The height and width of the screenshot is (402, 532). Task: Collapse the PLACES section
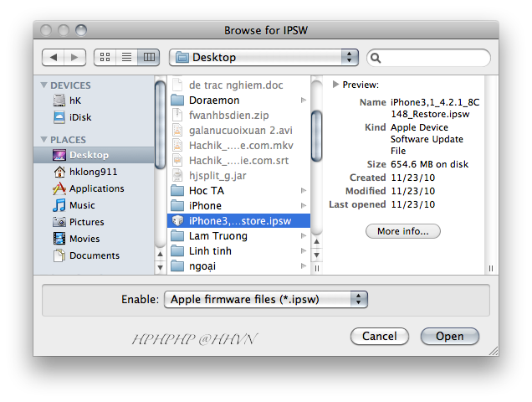[43, 139]
